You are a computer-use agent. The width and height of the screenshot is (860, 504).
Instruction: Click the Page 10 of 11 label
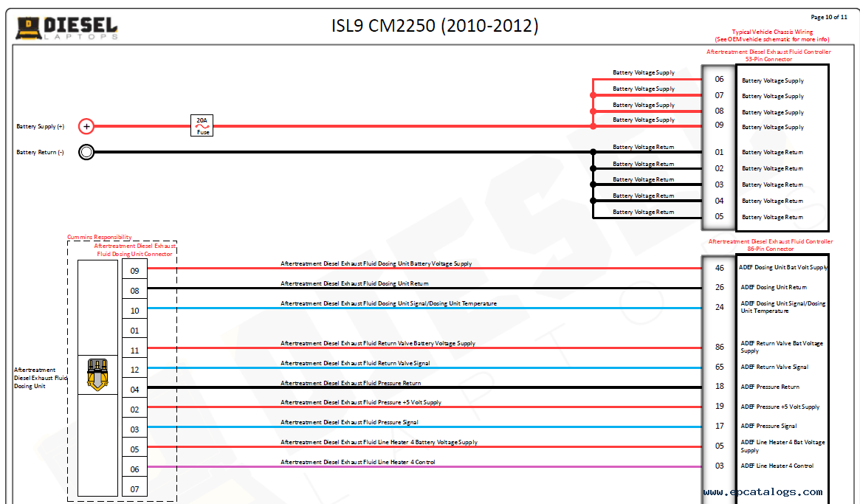829,17
